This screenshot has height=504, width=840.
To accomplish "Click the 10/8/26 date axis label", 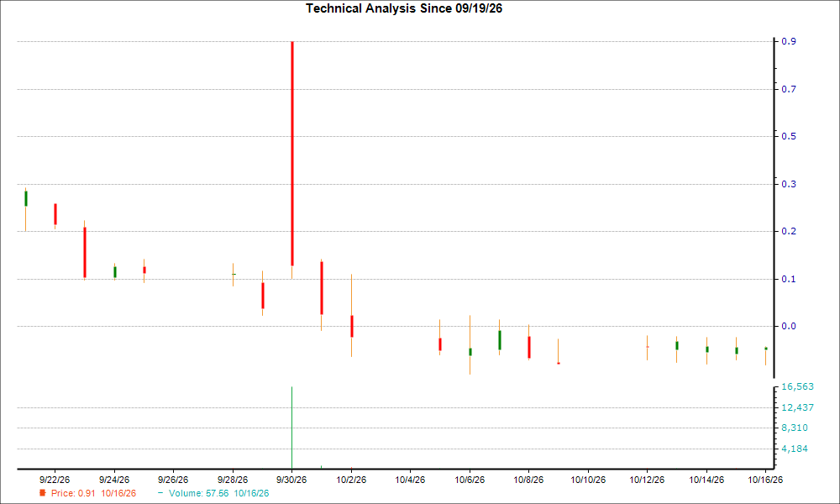I will tap(528, 480).
